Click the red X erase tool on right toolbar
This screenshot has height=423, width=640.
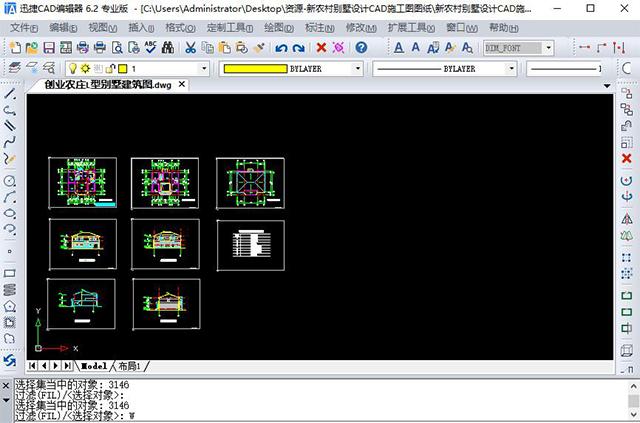[627, 158]
